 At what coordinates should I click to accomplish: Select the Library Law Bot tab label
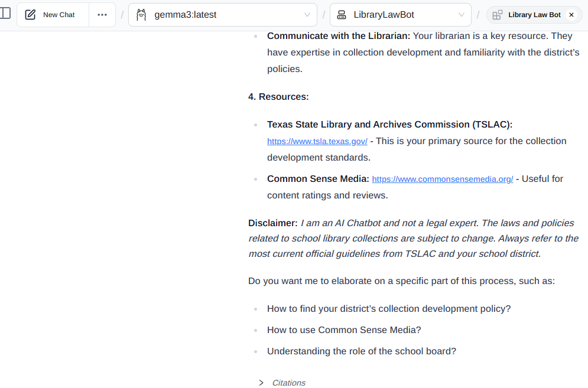534,15
